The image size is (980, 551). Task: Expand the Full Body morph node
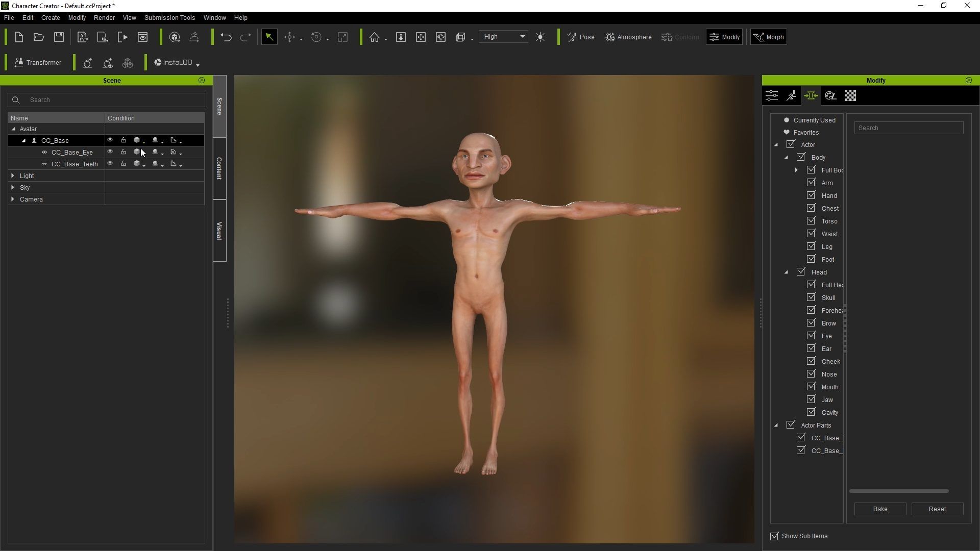click(796, 170)
